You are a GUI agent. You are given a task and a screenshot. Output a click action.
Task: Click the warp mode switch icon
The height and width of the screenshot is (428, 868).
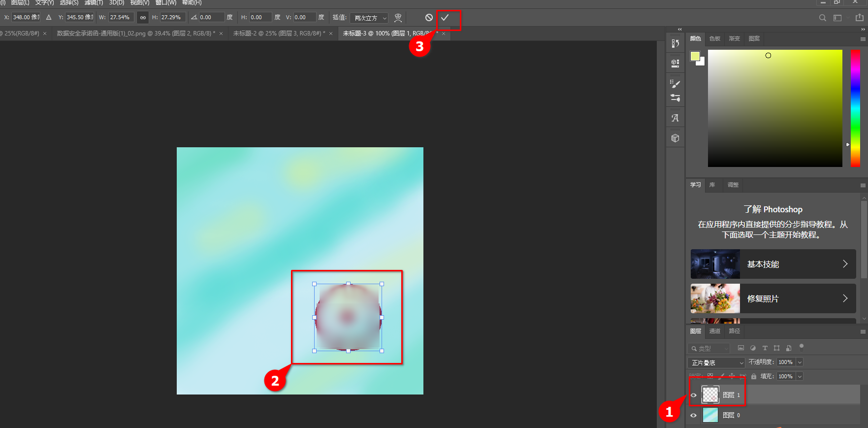398,18
